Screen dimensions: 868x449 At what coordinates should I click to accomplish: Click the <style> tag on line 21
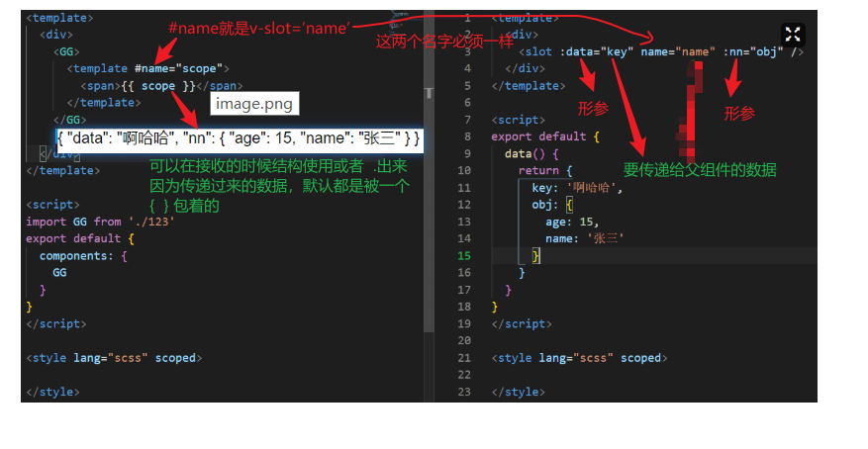pyautogui.click(x=579, y=358)
